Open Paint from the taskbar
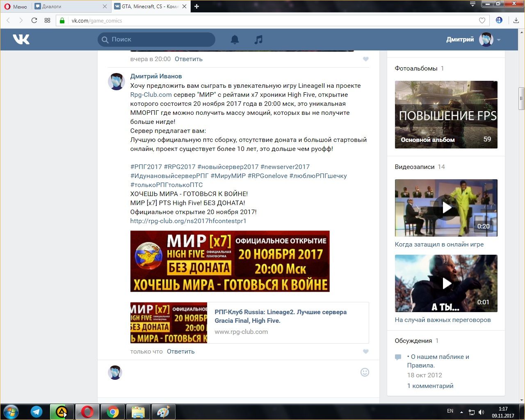525x420 pixels. (x=163, y=412)
